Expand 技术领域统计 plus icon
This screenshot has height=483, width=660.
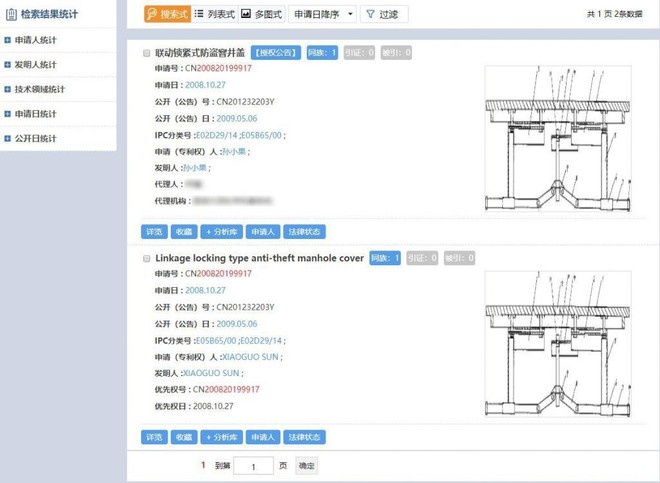point(7,89)
